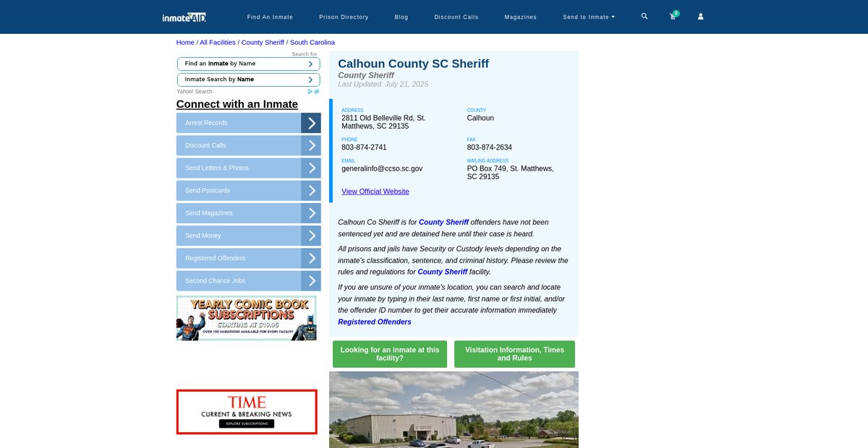Open the shopping cart icon
This screenshot has height=448, width=868.
(673, 17)
